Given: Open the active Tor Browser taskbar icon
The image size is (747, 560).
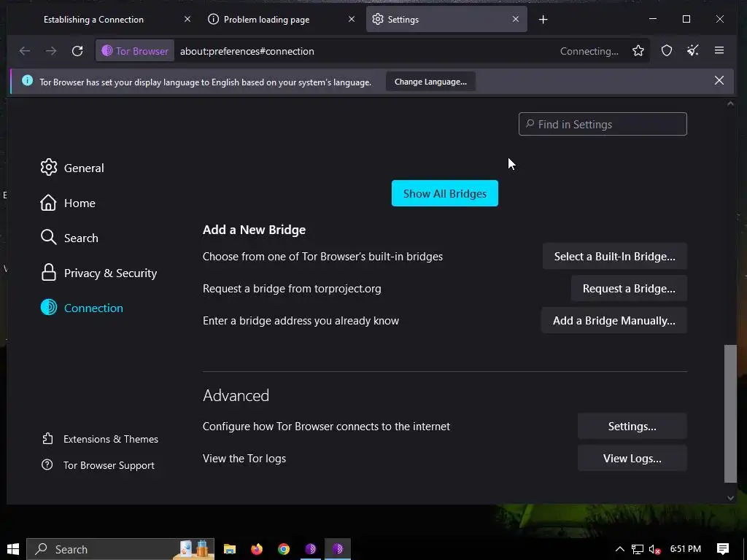Looking at the screenshot, I should pyautogui.click(x=338, y=549).
